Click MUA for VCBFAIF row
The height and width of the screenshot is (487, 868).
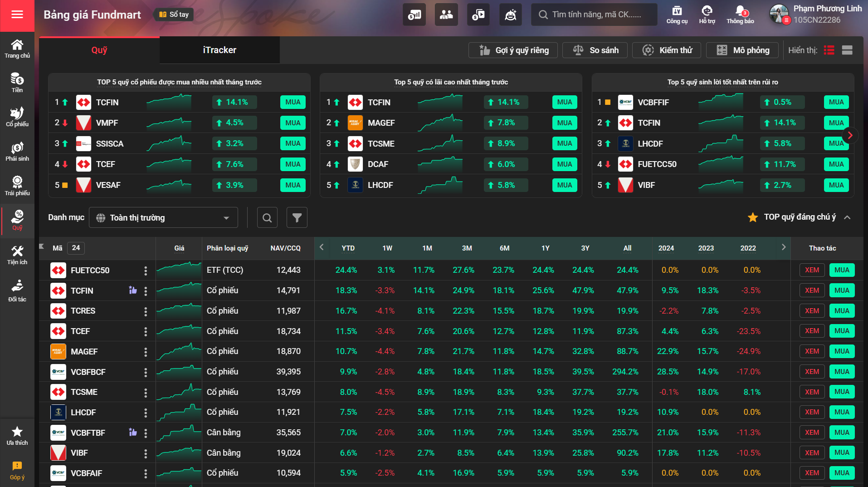tap(842, 473)
